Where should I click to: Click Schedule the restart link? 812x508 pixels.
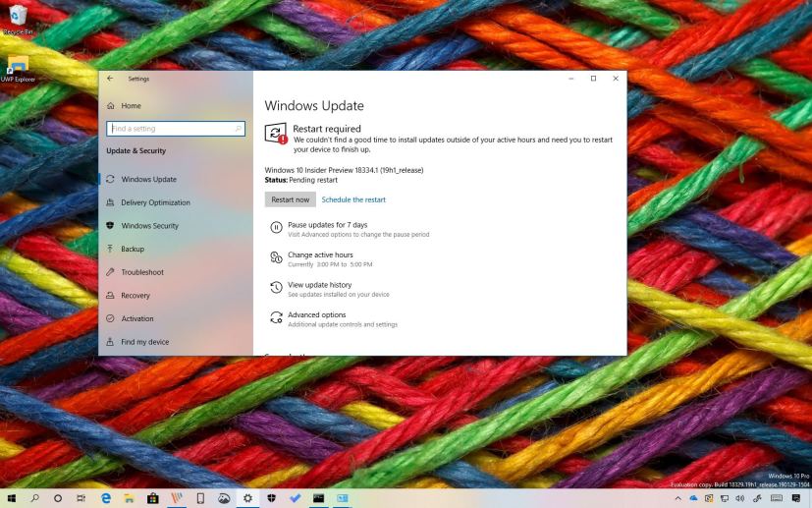pyautogui.click(x=353, y=199)
